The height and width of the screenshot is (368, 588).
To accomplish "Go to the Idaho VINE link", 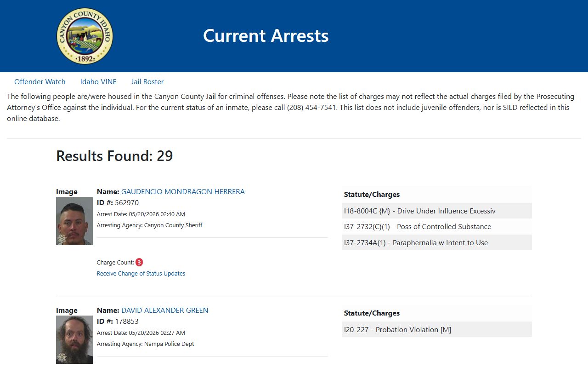I will 98,82.
